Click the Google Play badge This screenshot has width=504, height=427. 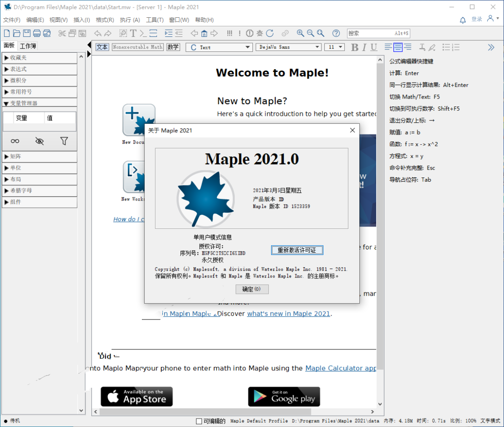[284, 397]
